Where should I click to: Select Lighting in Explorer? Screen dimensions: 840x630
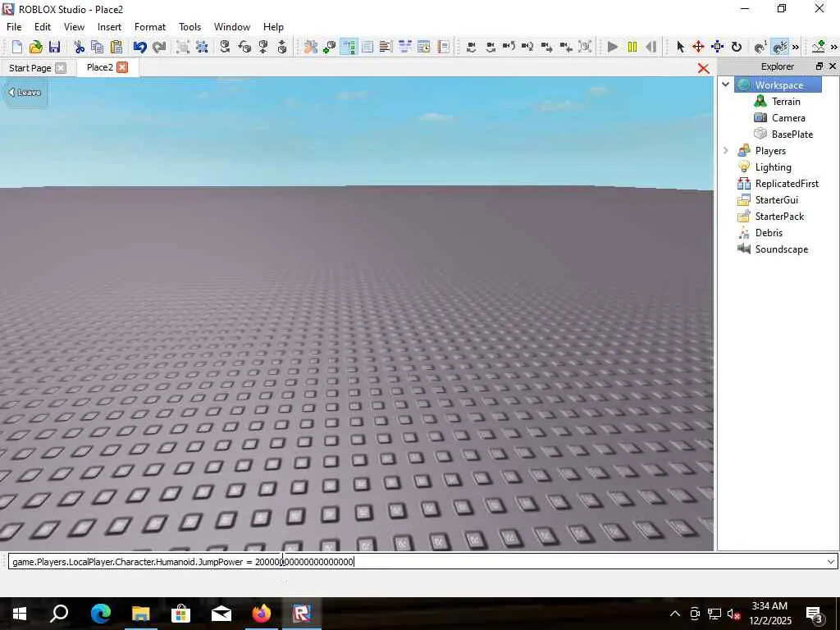[x=773, y=167]
